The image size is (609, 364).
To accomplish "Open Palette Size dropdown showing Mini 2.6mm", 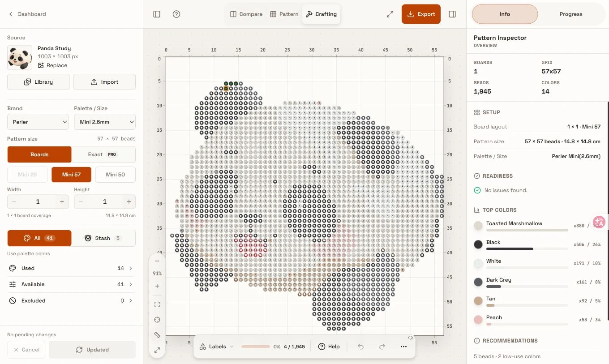I will pos(105,122).
